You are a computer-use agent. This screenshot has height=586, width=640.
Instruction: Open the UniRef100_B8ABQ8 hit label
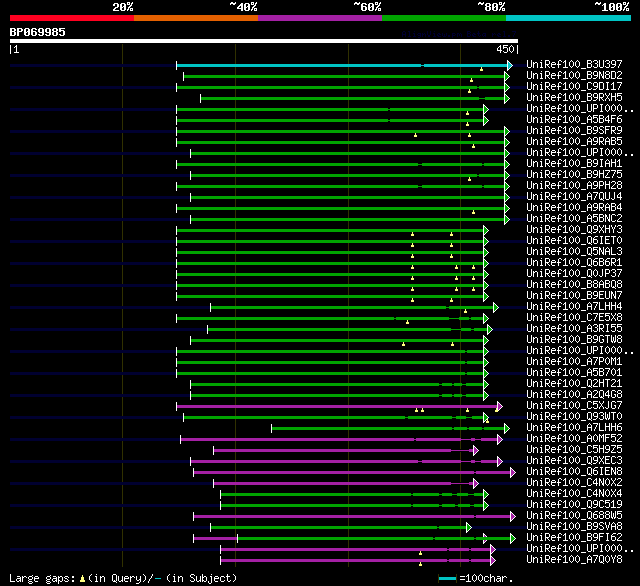coord(574,284)
